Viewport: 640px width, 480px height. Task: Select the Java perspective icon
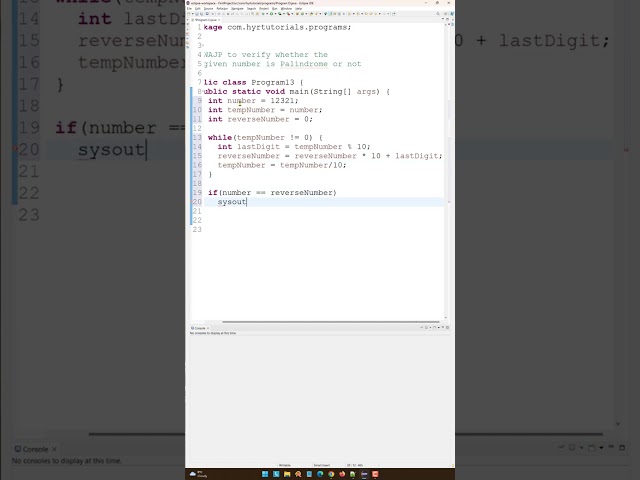[452, 13]
